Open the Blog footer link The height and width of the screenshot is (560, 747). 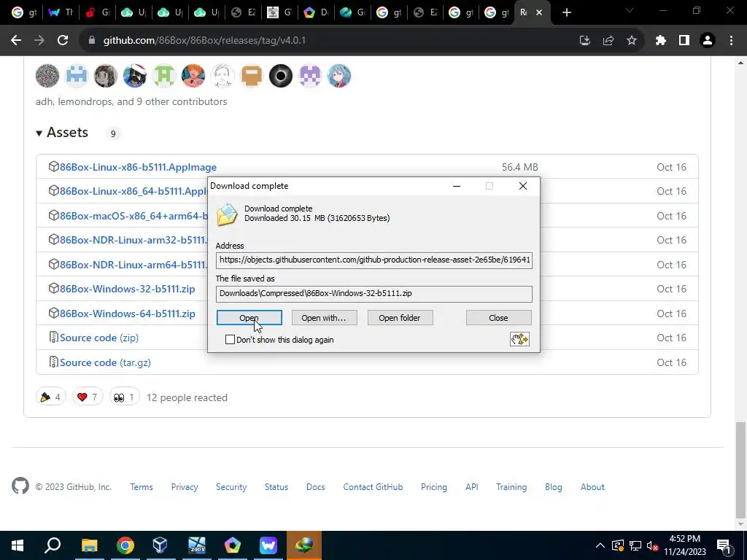[554, 487]
